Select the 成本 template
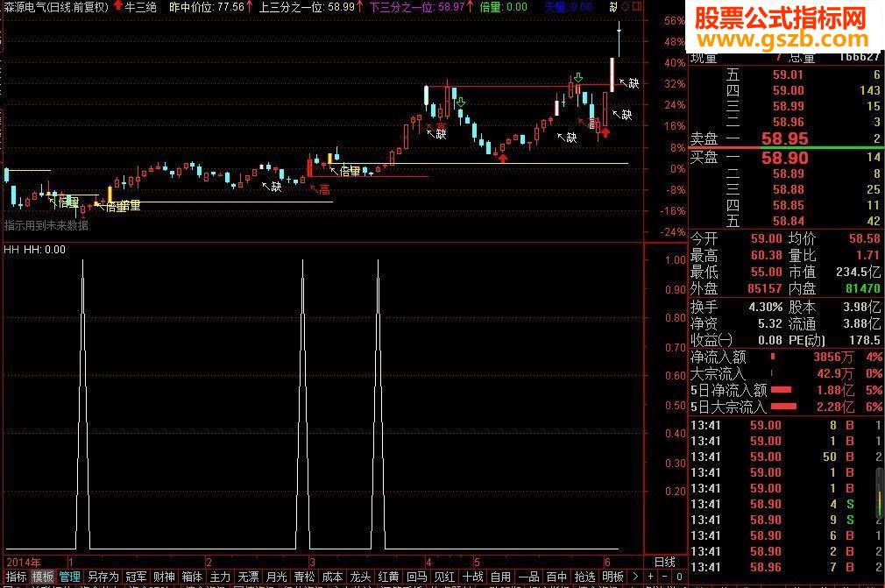 point(332,577)
